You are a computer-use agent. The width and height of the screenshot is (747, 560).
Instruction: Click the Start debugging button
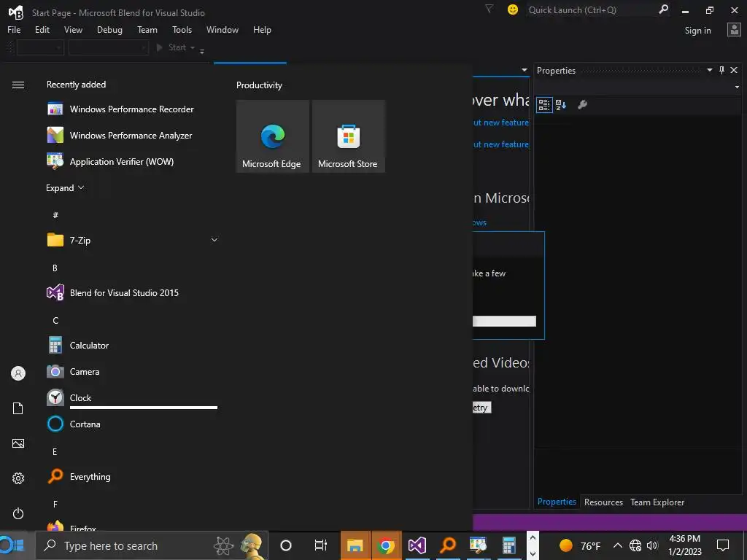[x=171, y=47]
